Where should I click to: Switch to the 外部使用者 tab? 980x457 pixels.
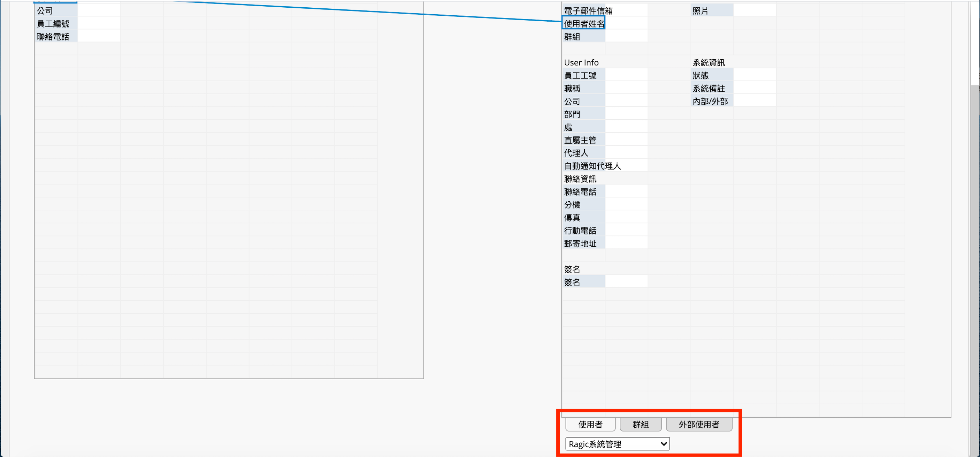click(x=699, y=424)
